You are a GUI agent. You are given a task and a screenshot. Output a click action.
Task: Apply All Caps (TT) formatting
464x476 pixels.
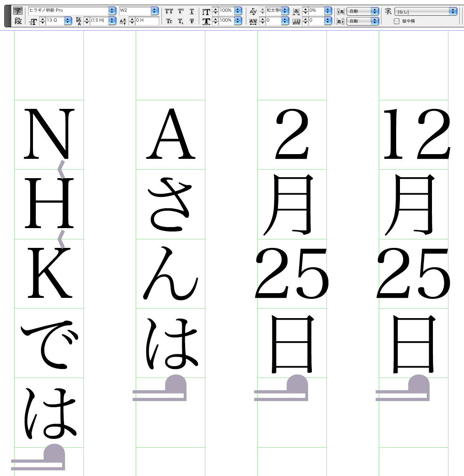(169, 11)
